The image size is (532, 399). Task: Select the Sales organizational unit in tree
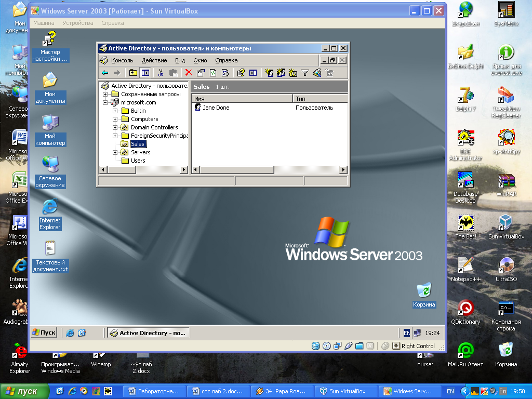pyautogui.click(x=137, y=144)
